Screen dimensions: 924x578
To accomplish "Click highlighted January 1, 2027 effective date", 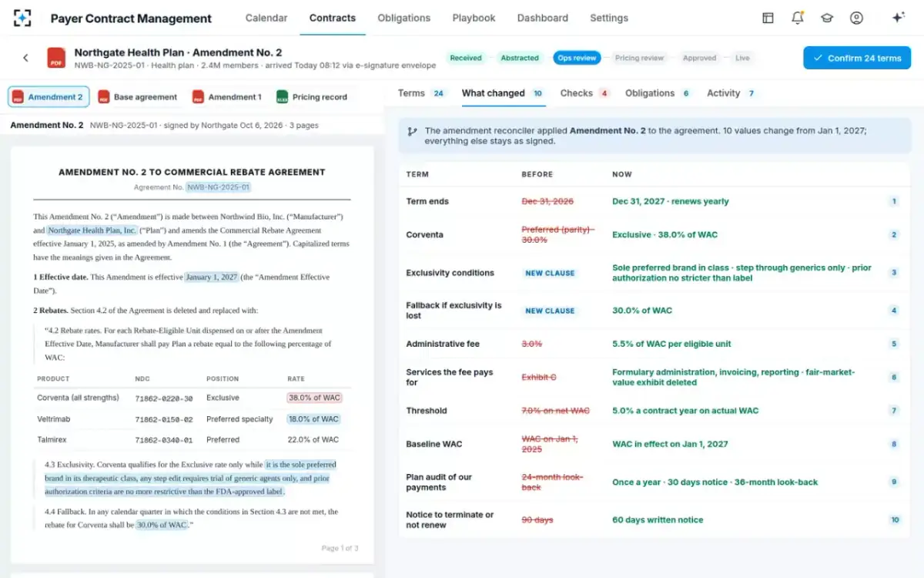I will tap(212, 277).
